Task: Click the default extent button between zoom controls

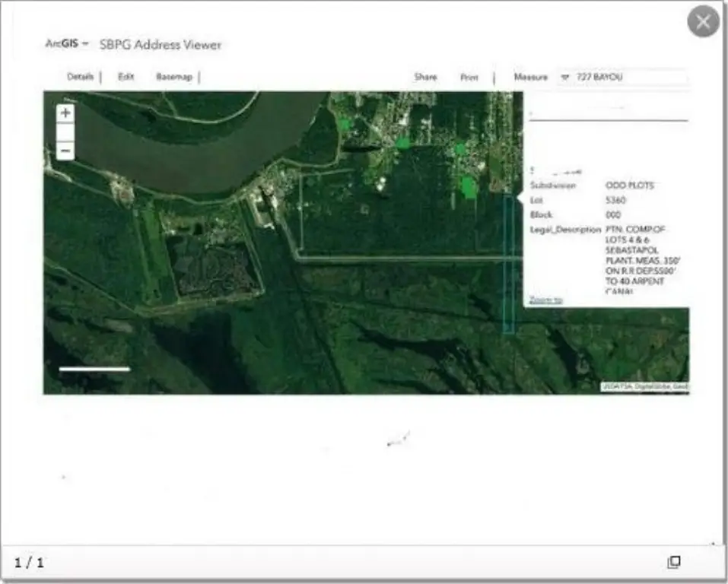Action: click(x=66, y=132)
